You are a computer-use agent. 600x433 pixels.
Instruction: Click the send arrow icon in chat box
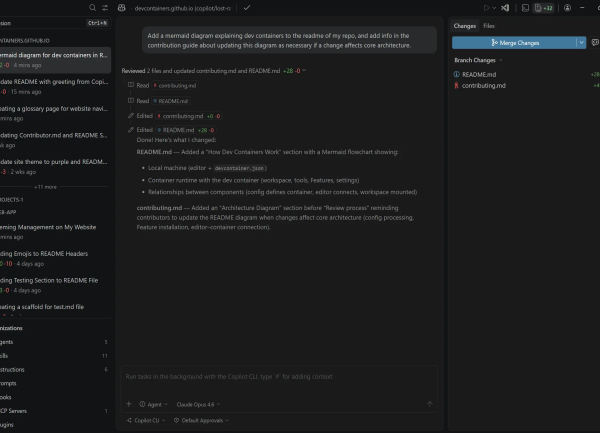[430, 404]
